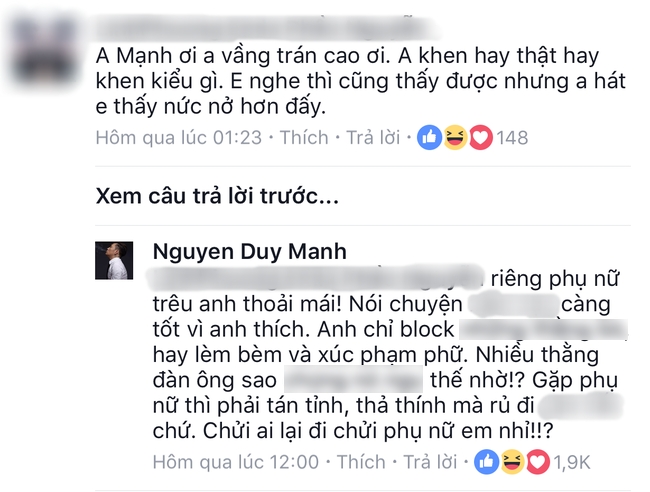Screen dimensions: 650x492
Task: Click "Trả lời" under Nguyen Duy Manh's reply
Action: tap(430, 462)
